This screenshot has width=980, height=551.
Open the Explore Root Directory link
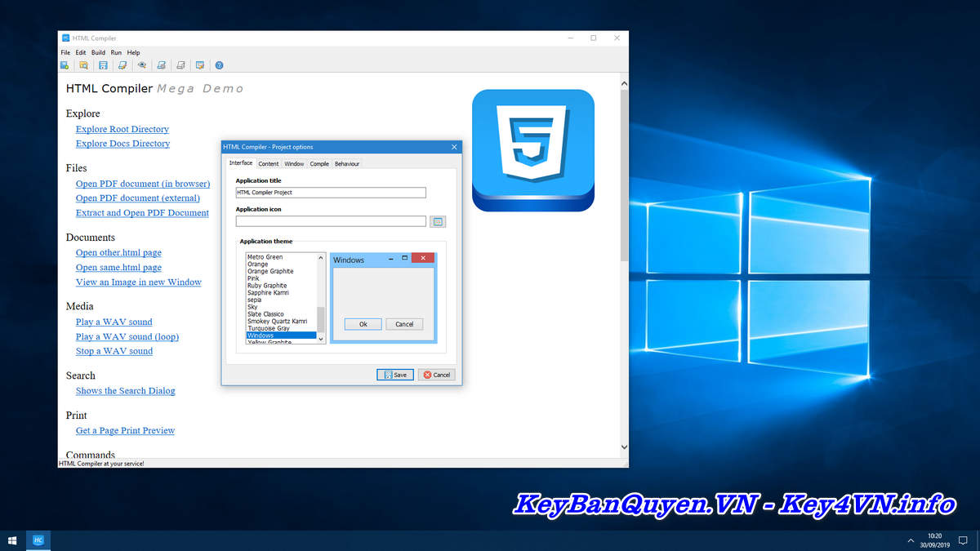[x=122, y=129]
